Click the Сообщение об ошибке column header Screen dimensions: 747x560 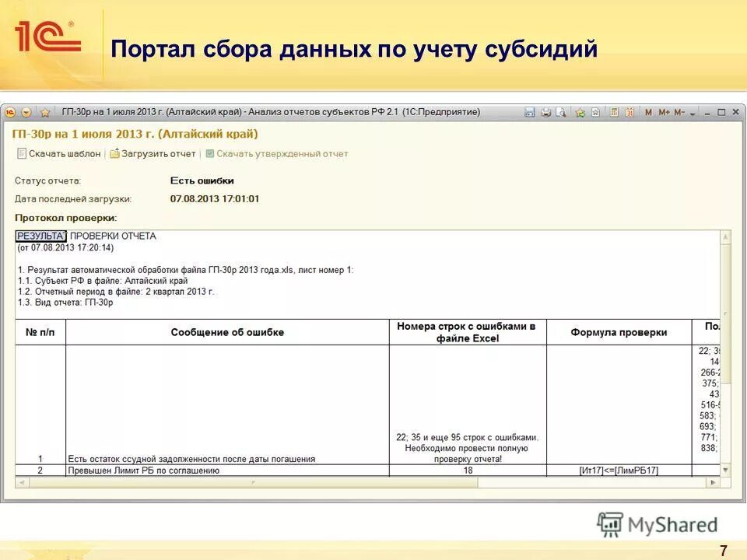tap(227, 332)
